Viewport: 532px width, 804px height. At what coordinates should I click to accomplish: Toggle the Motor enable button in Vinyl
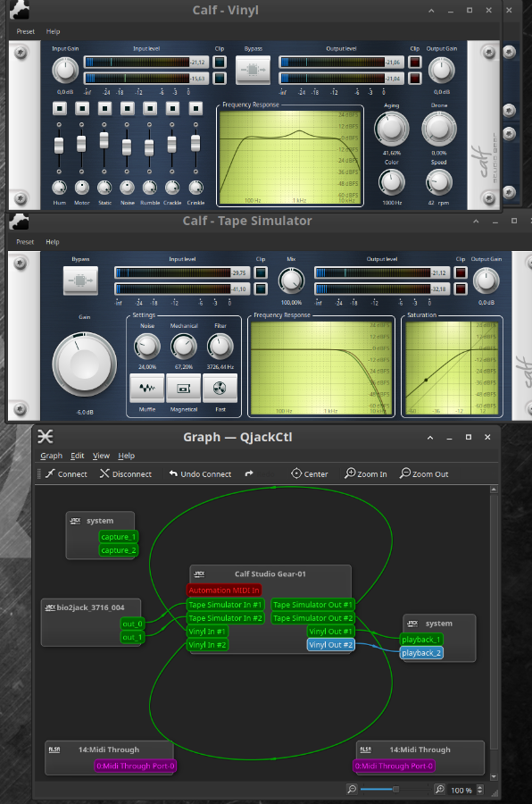(x=82, y=108)
